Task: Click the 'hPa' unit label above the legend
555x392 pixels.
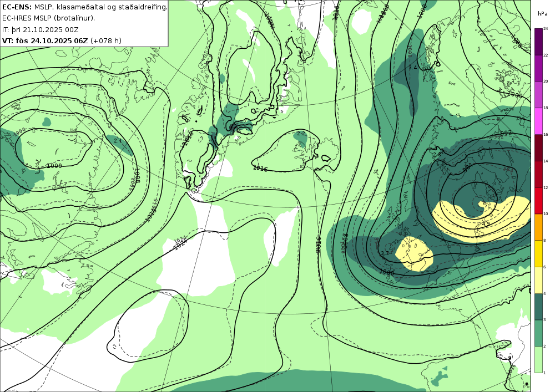Action: click(x=542, y=14)
